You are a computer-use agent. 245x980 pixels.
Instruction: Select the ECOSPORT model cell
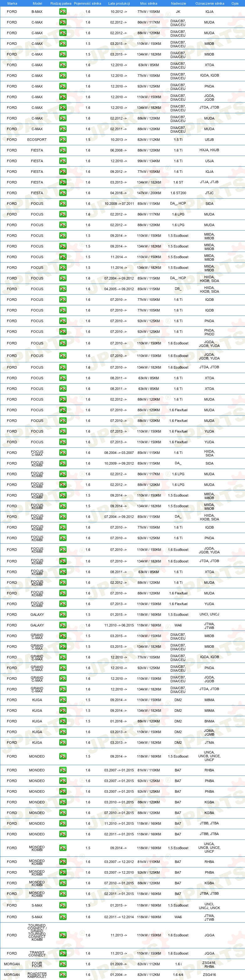click(x=37, y=140)
